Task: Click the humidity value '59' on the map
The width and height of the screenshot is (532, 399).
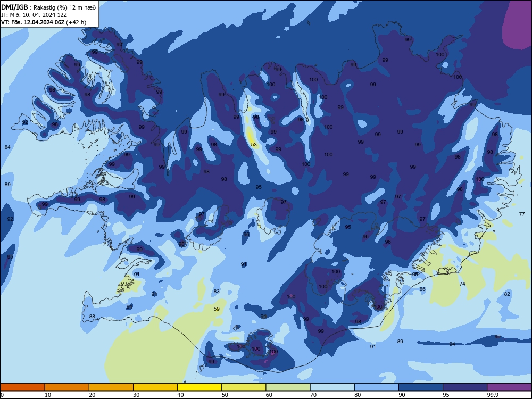Action: pos(217,309)
